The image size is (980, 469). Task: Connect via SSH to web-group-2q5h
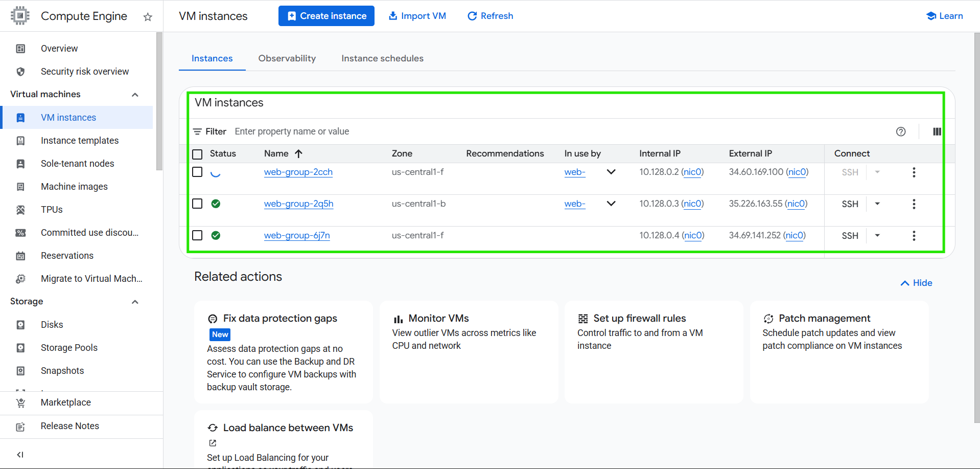coord(850,204)
